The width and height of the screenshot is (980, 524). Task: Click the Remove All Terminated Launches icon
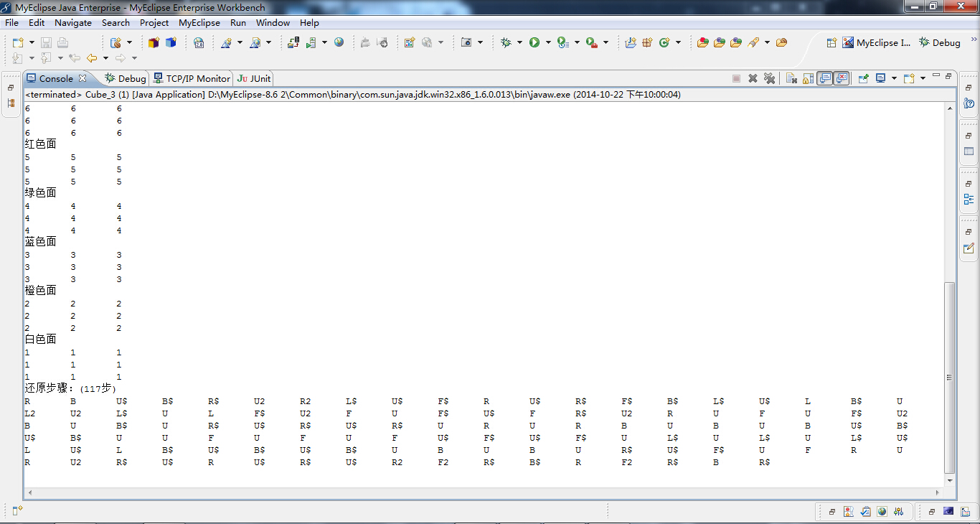point(769,78)
